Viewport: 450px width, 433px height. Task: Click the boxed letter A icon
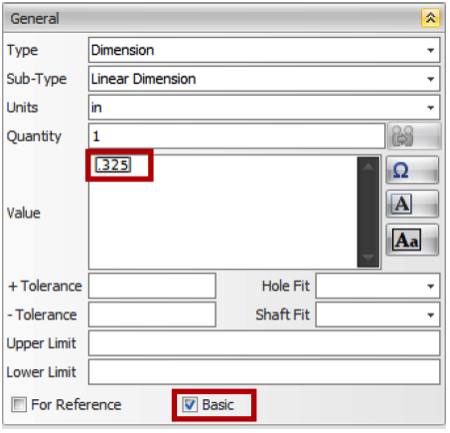[412, 204]
